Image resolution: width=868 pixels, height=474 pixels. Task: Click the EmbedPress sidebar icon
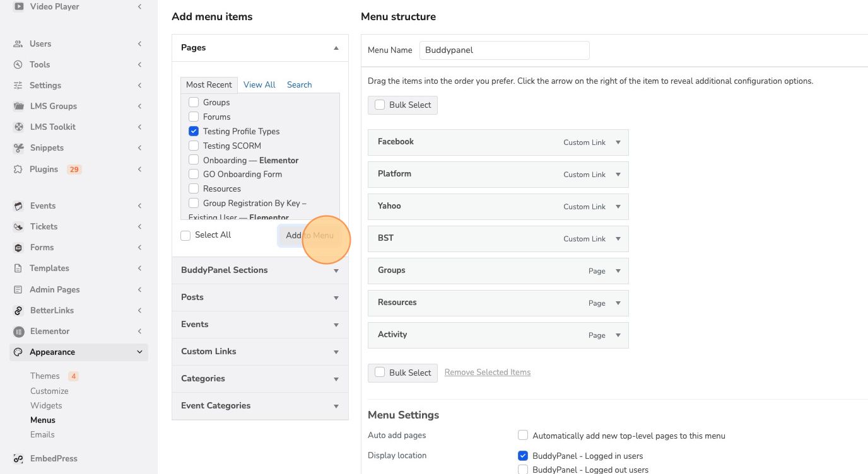pos(18,459)
